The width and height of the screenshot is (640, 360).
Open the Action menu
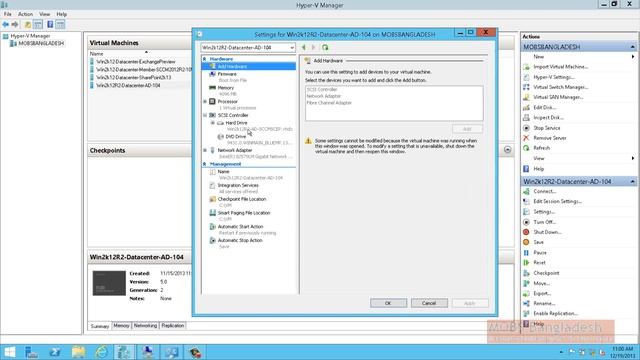(x=25, y=14)
